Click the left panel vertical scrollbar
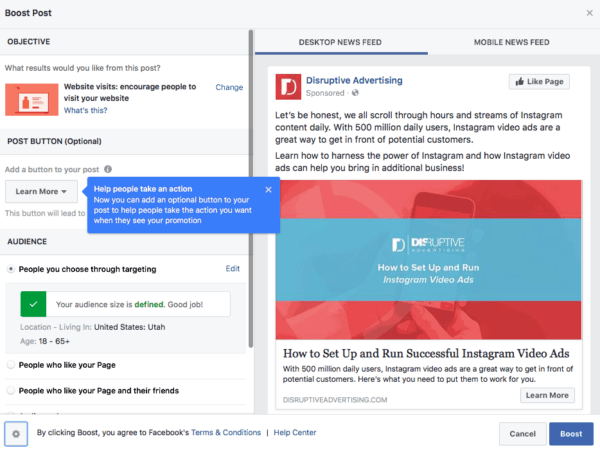Screen dimensions: 600x450 click(x=251, y=189)
